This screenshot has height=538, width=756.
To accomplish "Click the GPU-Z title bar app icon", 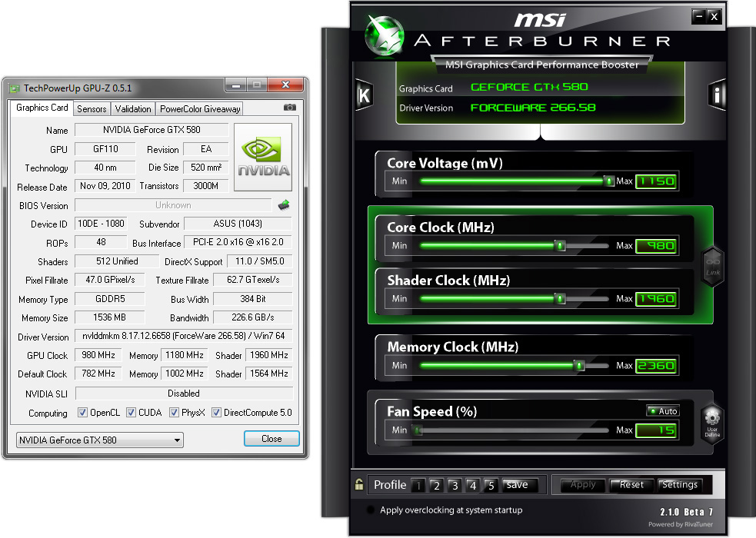I will (15, 88).
